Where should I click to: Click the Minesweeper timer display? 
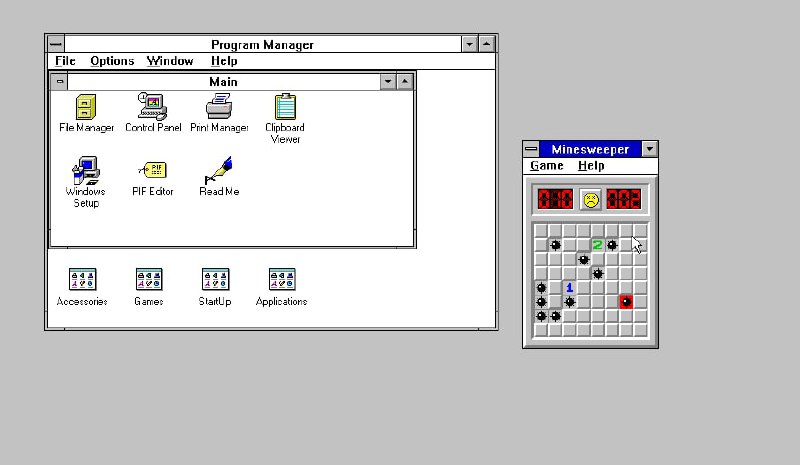pyautogui.click(x=624, y=199)
